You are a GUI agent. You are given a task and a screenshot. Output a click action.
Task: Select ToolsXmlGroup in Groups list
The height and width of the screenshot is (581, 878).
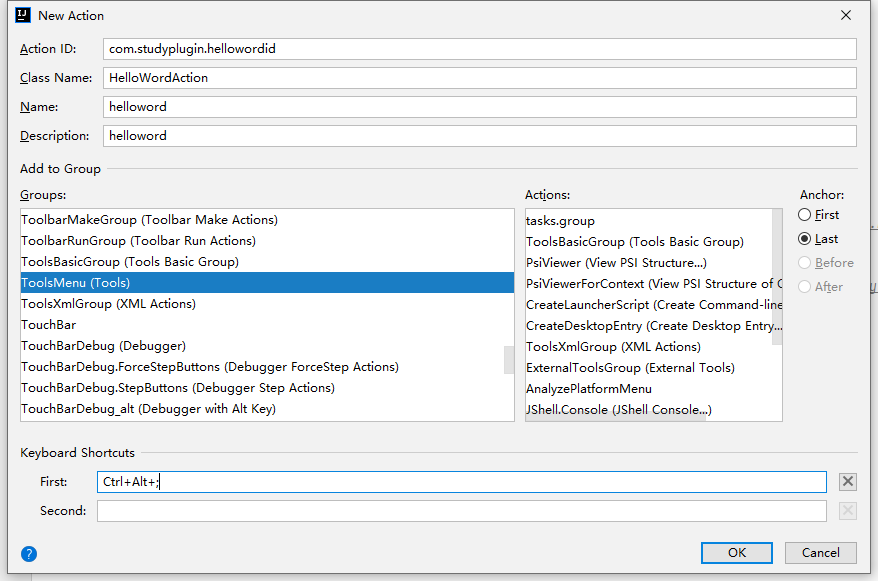267,304
